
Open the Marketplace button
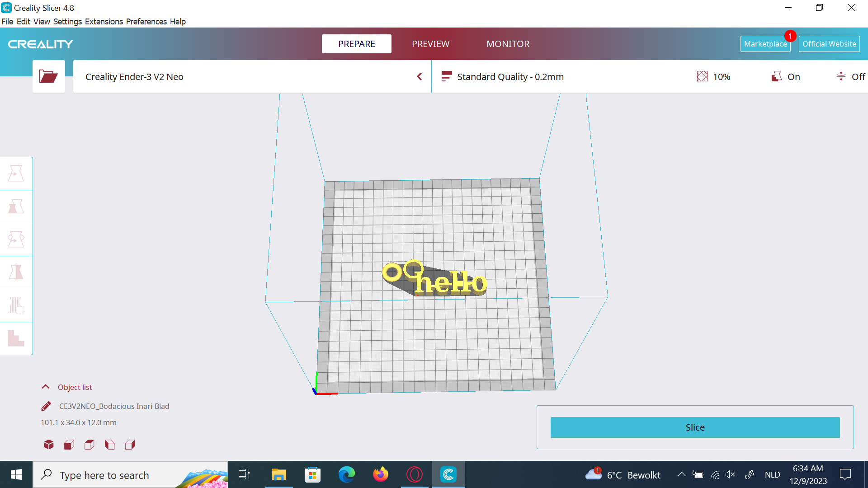(x=765, y=44)
